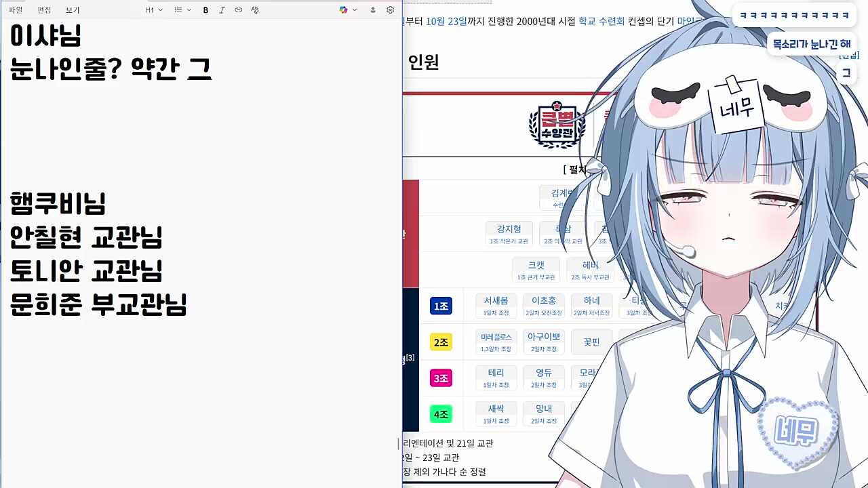
Task: Toggle italic formatting in the toolbar
Action: click(x=220, y=9)
